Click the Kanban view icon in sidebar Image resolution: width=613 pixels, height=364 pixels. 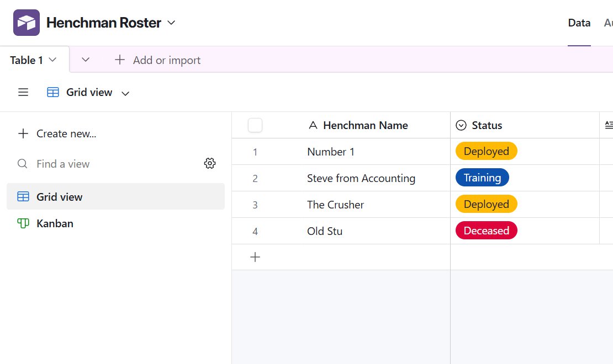[23, 223]
